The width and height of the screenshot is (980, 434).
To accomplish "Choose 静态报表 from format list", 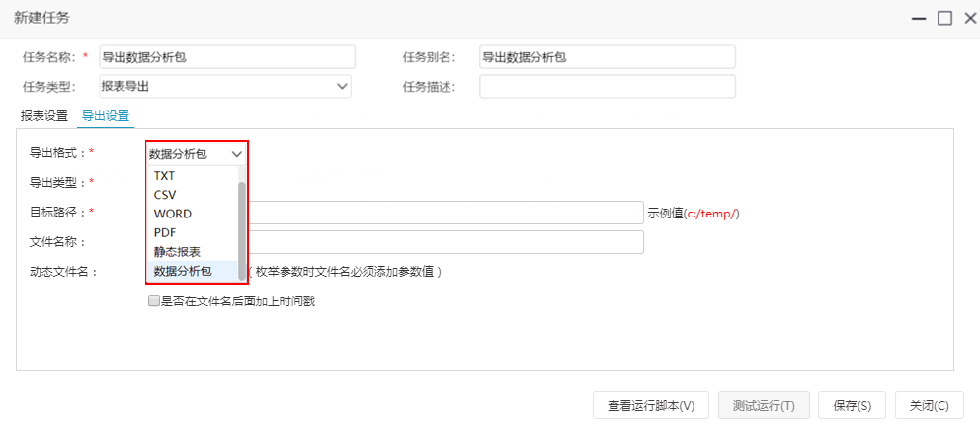I will [193, 251].
